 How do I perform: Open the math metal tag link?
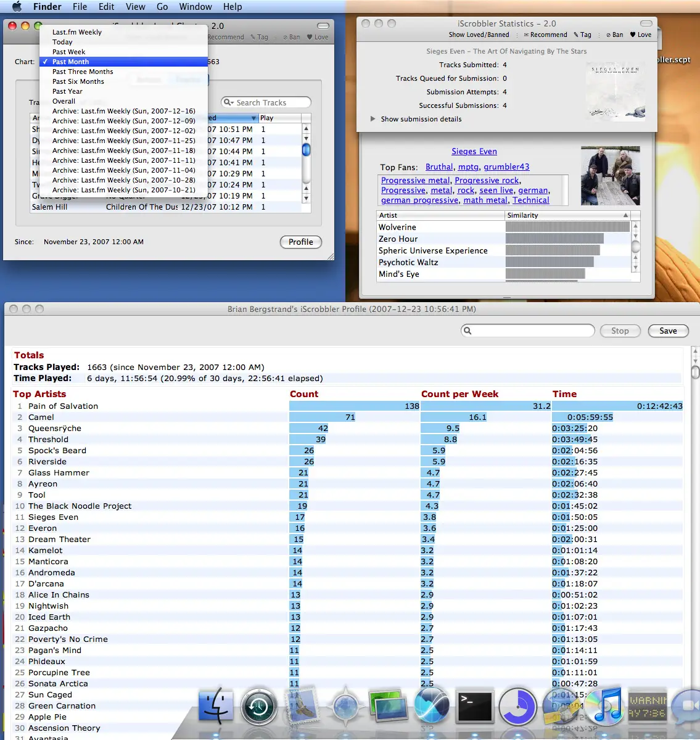[485, 200]
